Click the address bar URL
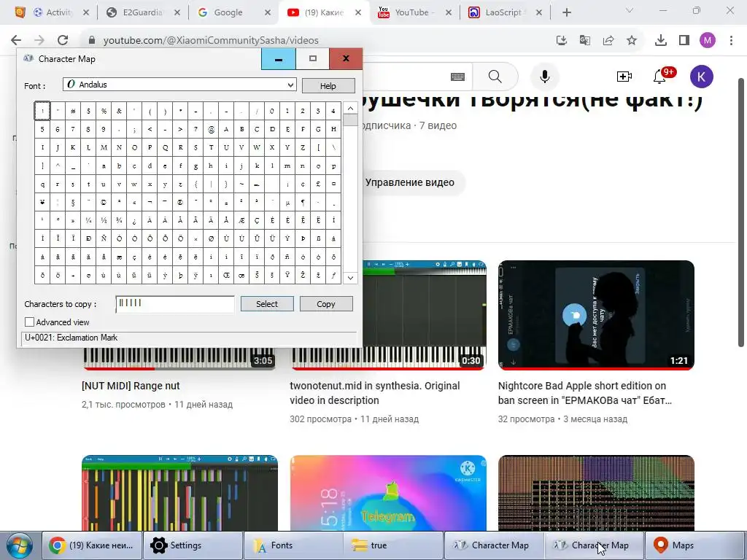This screenshot has height=560, width=747. tap(211, 41)
